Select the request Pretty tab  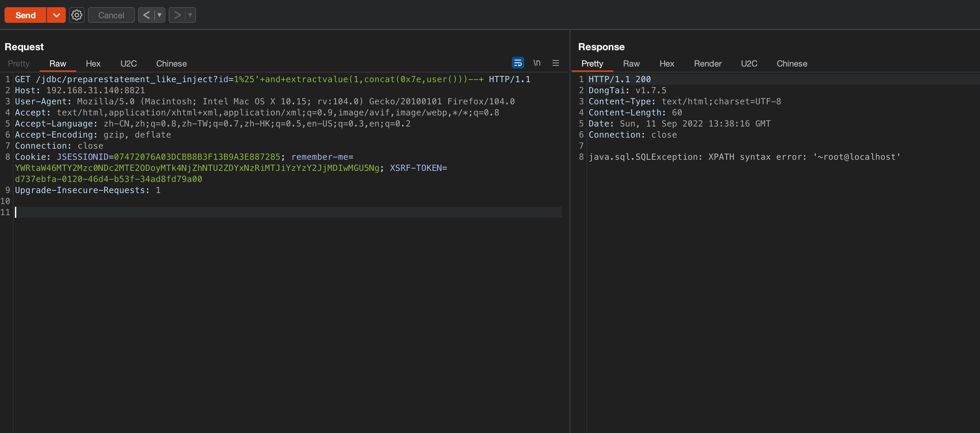[19, 64]
